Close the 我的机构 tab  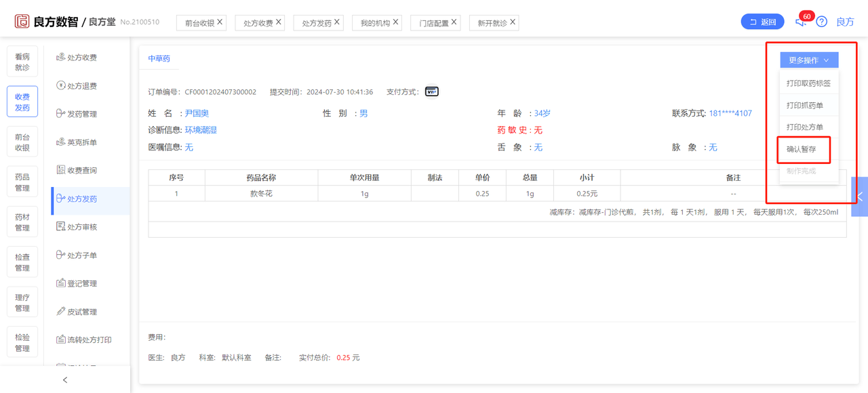(395, 22)
